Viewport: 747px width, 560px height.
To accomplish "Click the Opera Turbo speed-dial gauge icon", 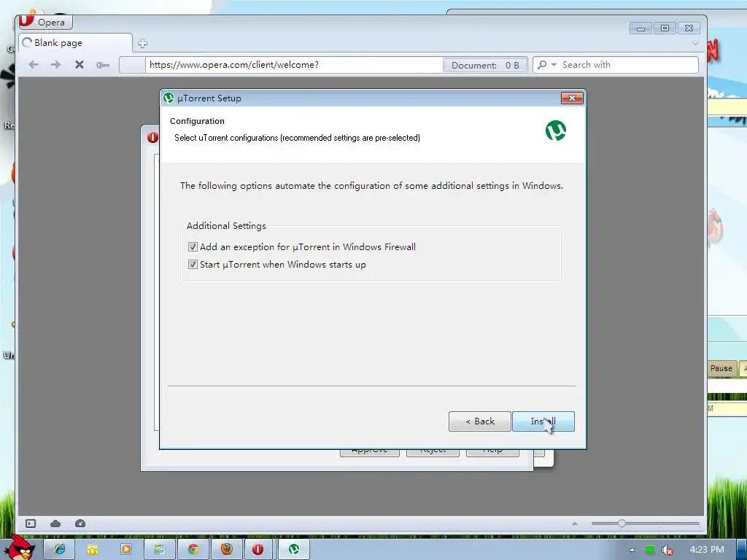I will (80, 524).
